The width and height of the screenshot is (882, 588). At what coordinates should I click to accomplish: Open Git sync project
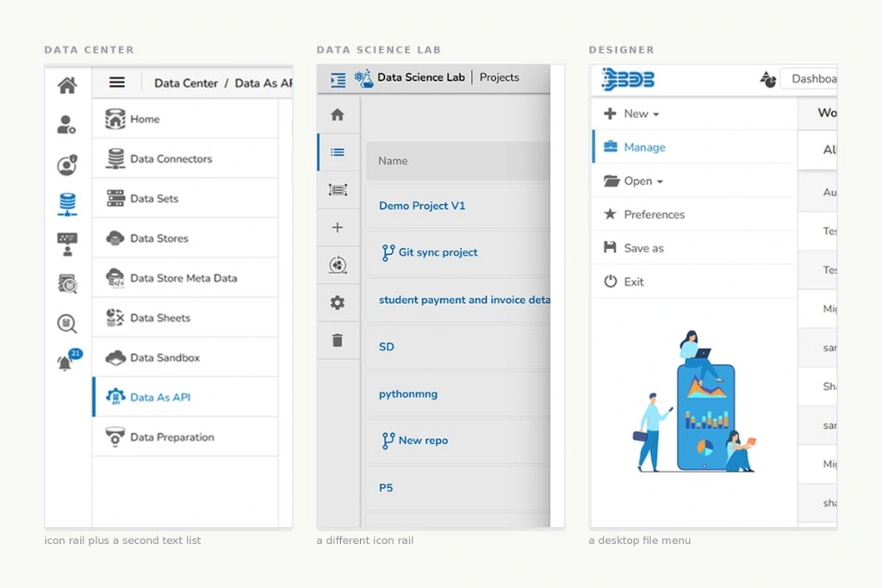pos(438,252)
